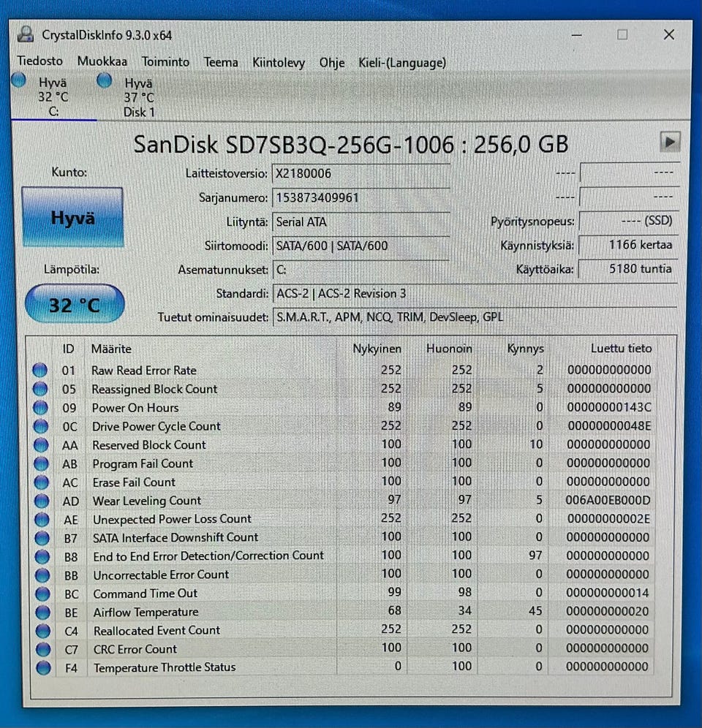Click the Huonoin column header

(x=449, y=349)
